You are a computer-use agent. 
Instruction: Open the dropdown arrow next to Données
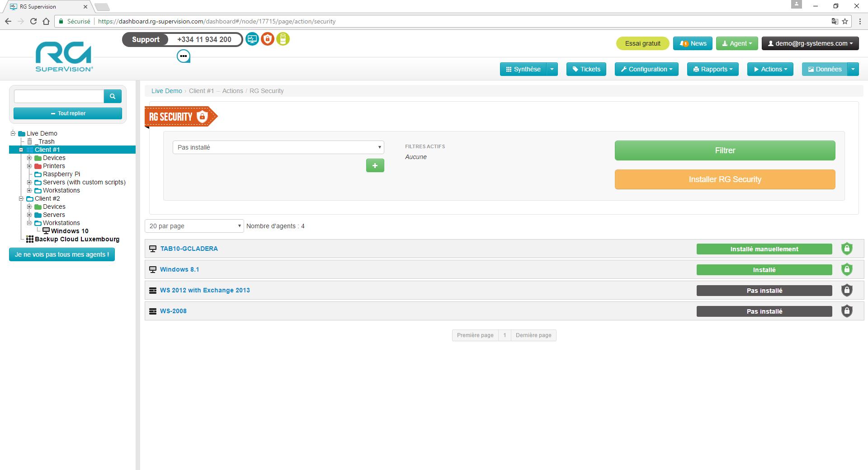point(853,69)
